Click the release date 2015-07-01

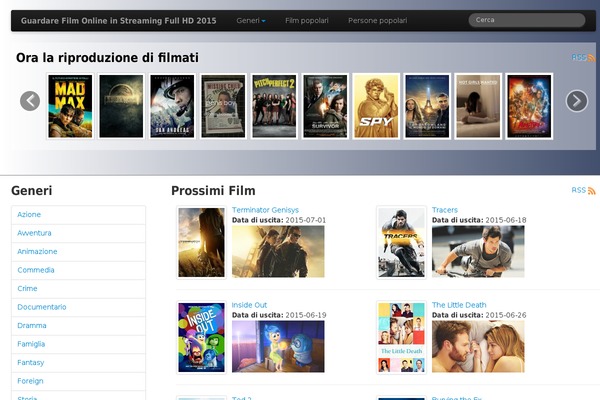click(x=306, y=220)
